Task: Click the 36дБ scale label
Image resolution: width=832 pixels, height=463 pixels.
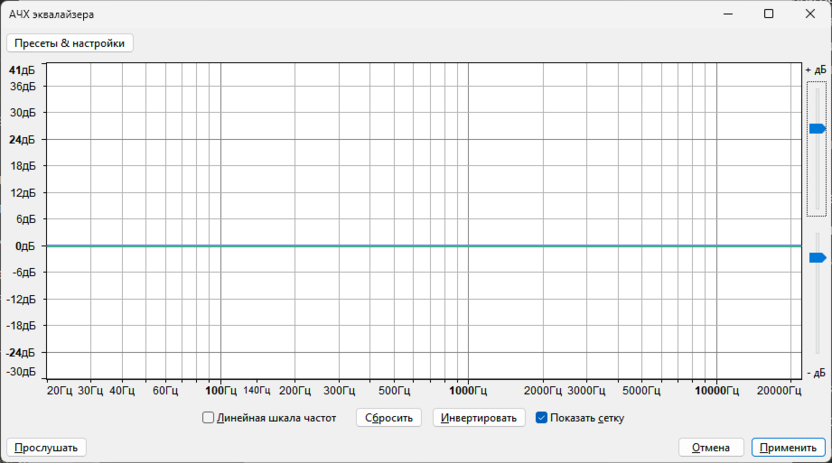Action: click(x=23, y=86)
